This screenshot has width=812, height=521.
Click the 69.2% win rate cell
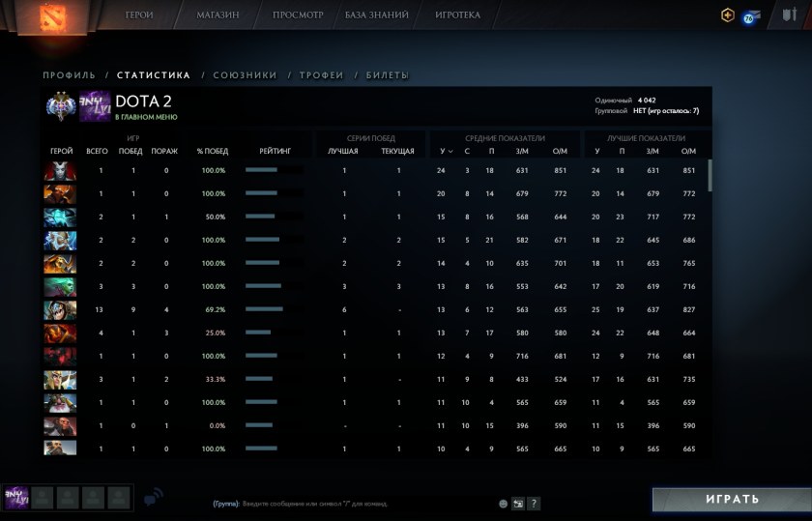coord(216,309)
